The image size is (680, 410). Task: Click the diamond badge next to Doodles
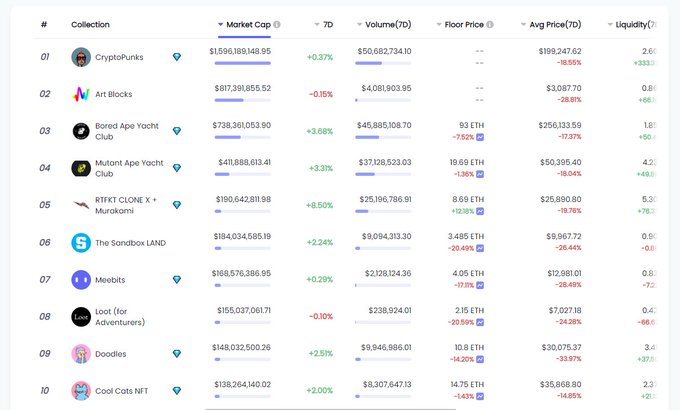pyautogui.click(x=177, y=354)
